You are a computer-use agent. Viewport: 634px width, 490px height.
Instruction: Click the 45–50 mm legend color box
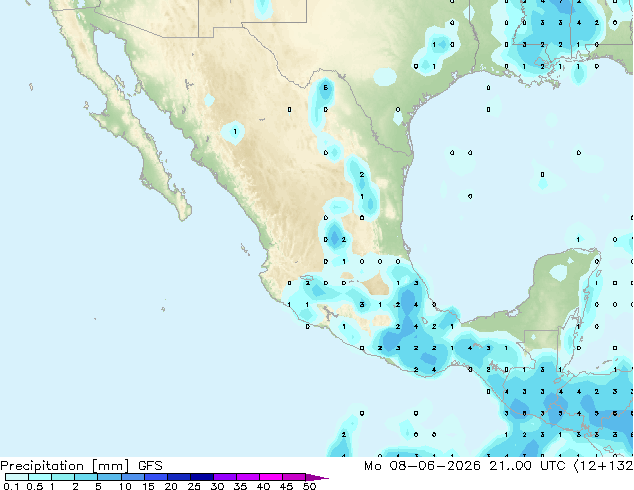pyautogui.click(x=294, y=477)
